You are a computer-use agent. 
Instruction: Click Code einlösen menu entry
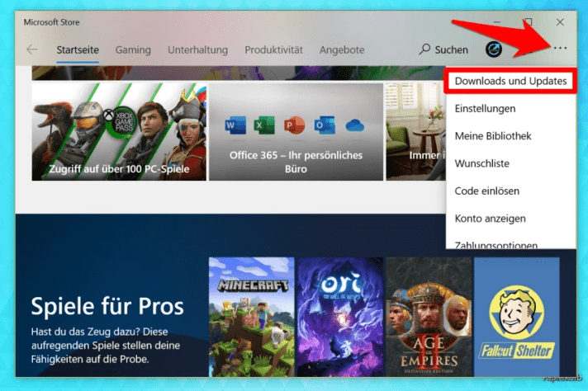[510, 191]
